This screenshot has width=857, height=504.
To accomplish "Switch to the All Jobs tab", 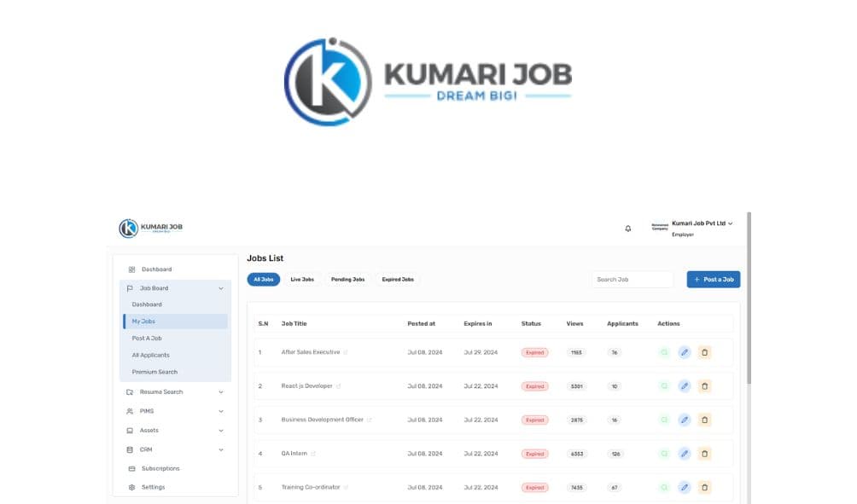I will coord(264,280).
